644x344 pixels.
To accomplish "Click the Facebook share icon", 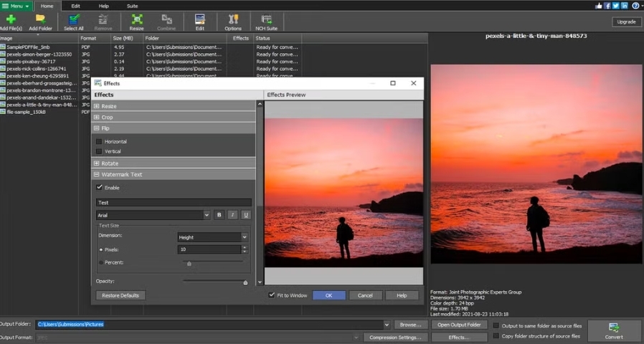I will click(607, 6).
